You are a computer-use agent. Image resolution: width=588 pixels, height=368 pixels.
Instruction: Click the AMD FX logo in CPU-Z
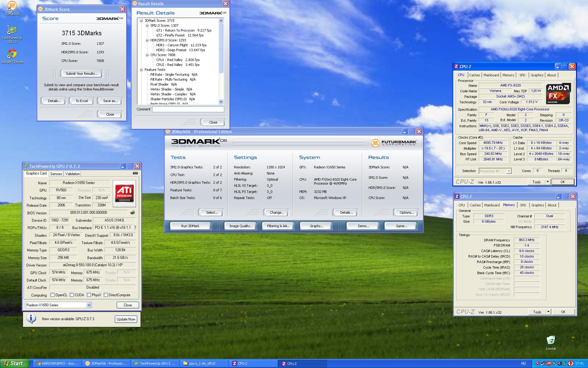[558, 93]
